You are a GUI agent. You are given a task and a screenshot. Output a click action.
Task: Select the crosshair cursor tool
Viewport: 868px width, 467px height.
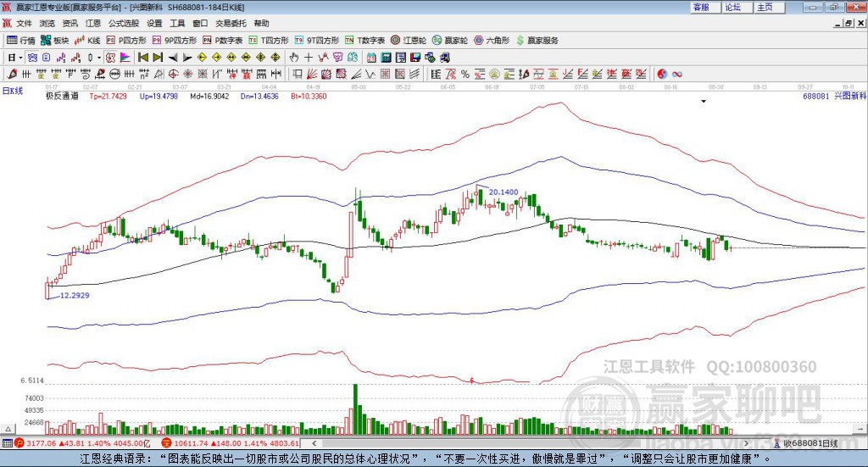[x=309, y=58]
